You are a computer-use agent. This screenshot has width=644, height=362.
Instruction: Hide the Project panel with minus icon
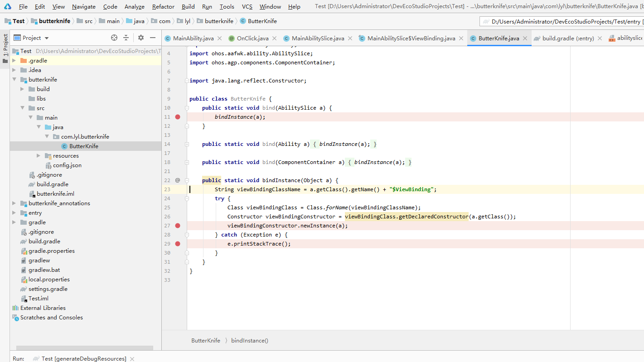(153, 38)
